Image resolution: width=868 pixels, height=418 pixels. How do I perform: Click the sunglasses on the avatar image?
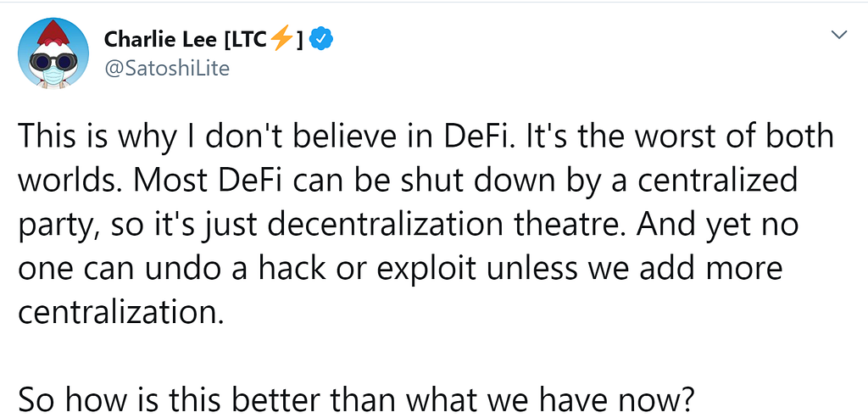click(53, 62)
